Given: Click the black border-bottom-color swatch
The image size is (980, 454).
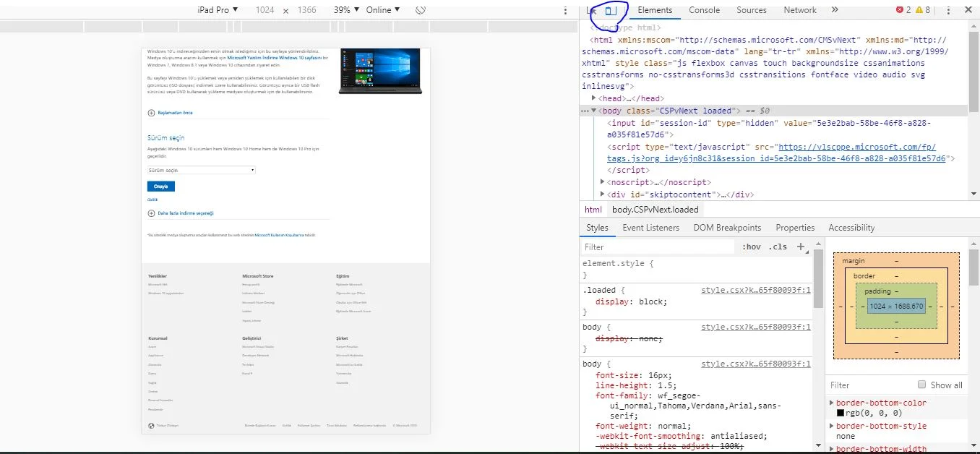Looking at the screenshot, I should [841, 414].
